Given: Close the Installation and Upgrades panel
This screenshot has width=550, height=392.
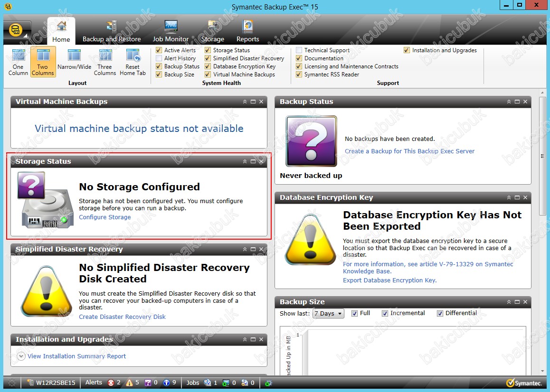Looking at the screenshot, I should pos(261,339).
